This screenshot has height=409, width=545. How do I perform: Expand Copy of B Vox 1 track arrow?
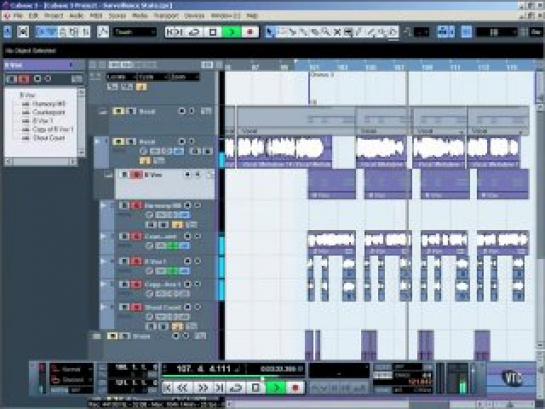pos(103,284)
